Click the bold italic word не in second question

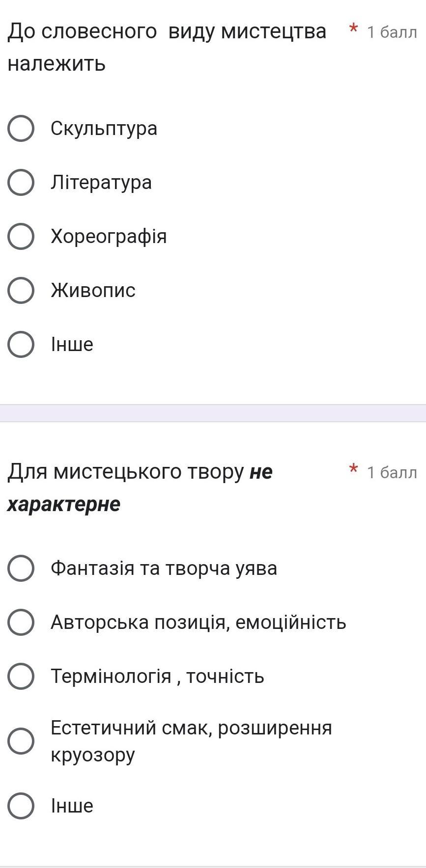[x=261, y=472]
